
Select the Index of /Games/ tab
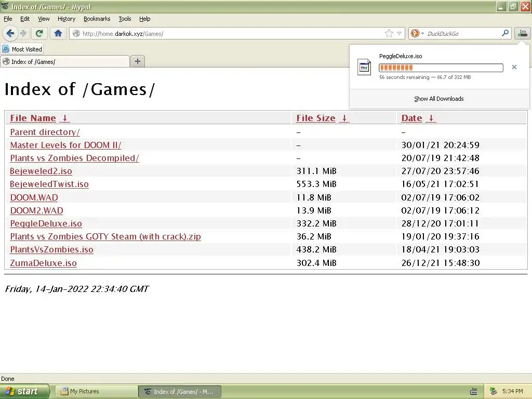[65, 61]
